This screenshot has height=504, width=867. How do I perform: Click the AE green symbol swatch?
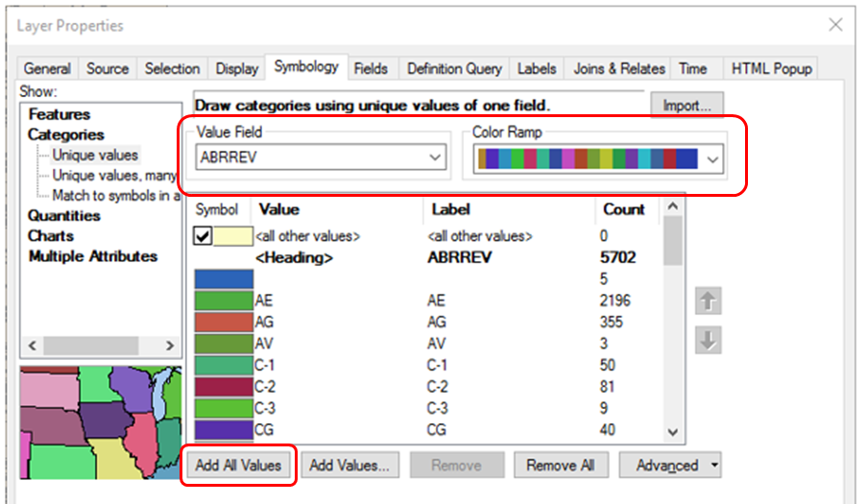[222, 300]
